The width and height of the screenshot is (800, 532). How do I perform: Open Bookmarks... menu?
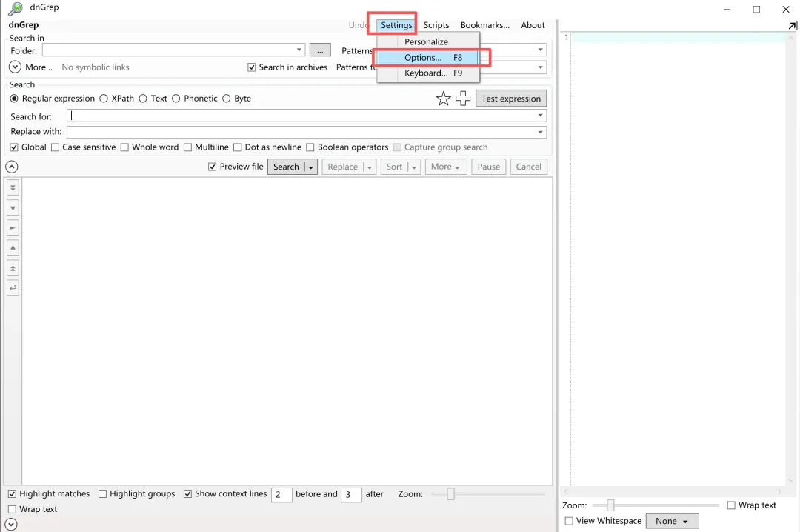tap(484, 25)
